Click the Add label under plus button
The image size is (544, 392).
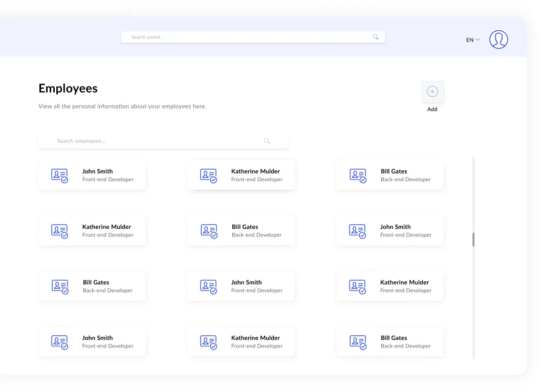432,110
